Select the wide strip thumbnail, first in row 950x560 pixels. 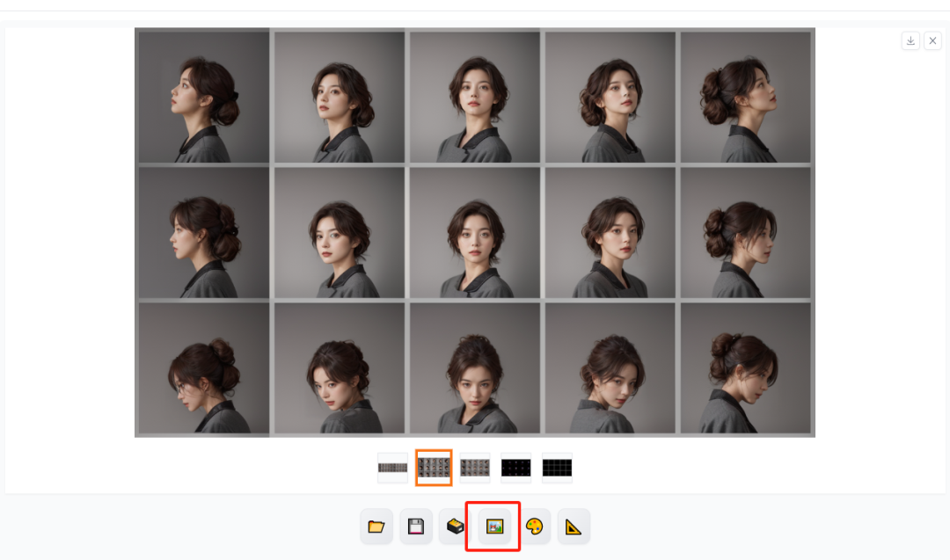[x=392, y=468]
